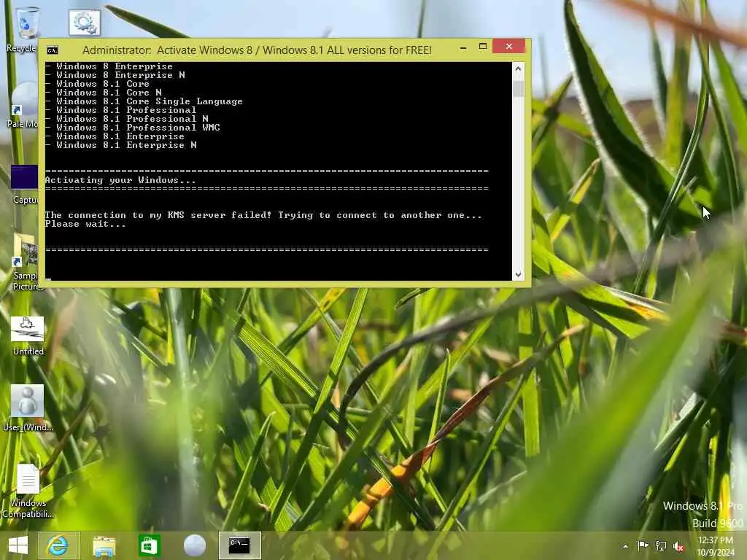Open the gear settings file desktop icon
747x560 pixels.
(85, 22)
